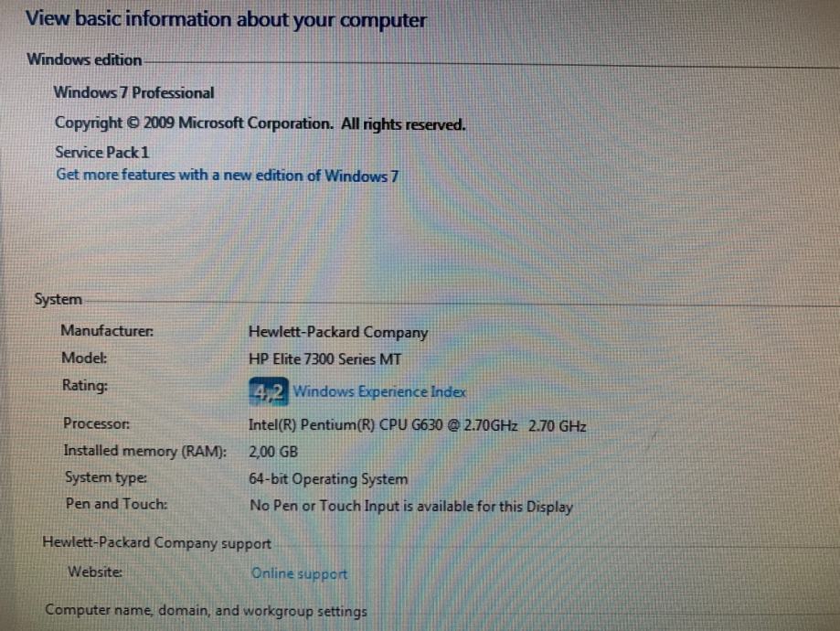This screenshot has height=631, width=840.
Task: Click the 2,00 GB installed memory value
Action: (x=273, y=452)
